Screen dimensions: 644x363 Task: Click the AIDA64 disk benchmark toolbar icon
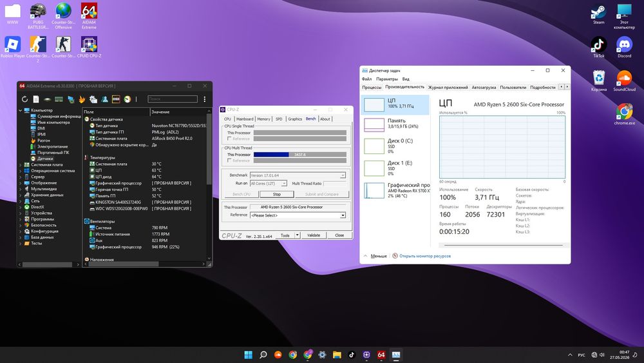coord(47,99)
